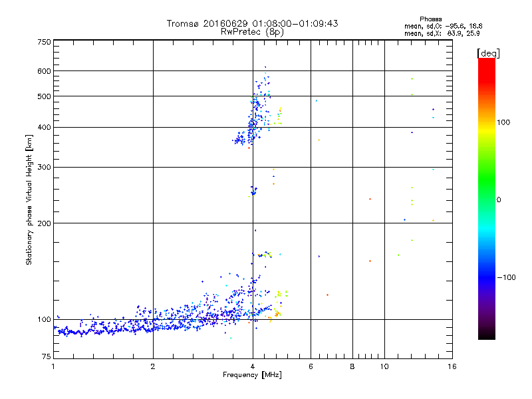Click colorbar tick label '100'
Image resolution: width=532 pixels, height=399 pixels.
[x=503, y=122]
